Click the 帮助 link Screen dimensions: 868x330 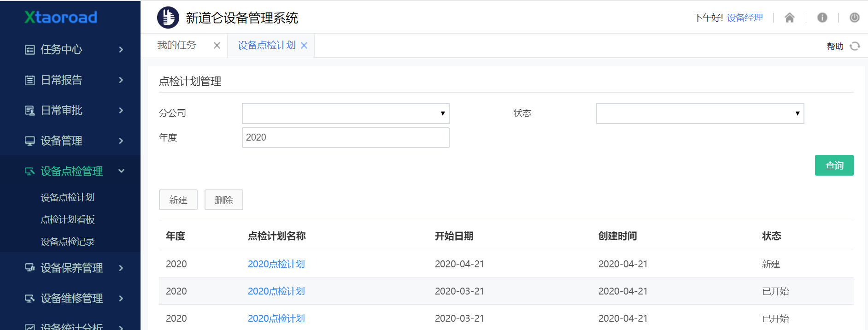[x=835, y=46]
